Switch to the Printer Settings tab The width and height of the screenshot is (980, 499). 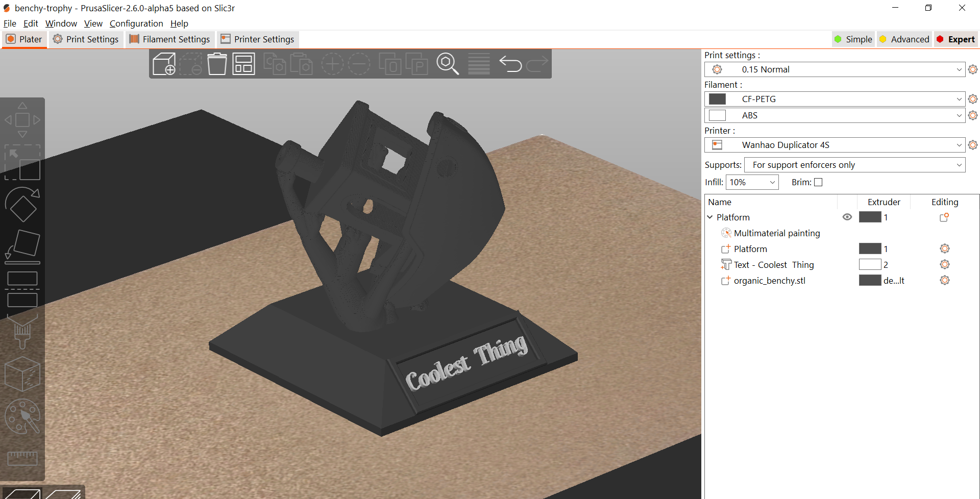pyautogui.click(x=258, y=39)
